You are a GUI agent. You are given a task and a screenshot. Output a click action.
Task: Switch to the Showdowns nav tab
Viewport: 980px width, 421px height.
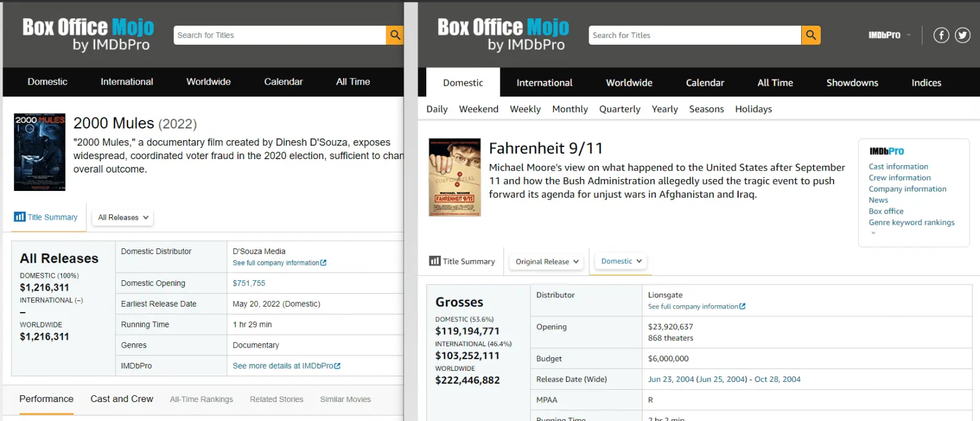coord(852,83)
